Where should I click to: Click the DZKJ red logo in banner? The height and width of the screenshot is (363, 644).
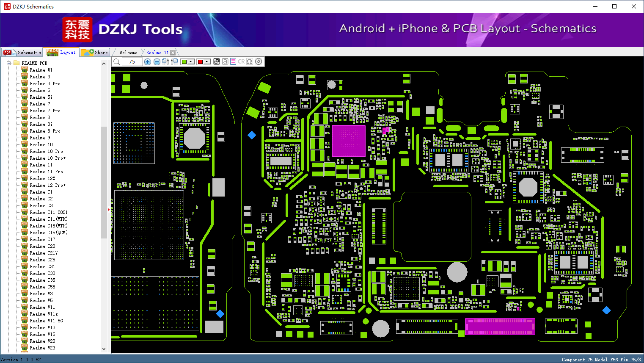pyautogui.click(x=77, y=30)
